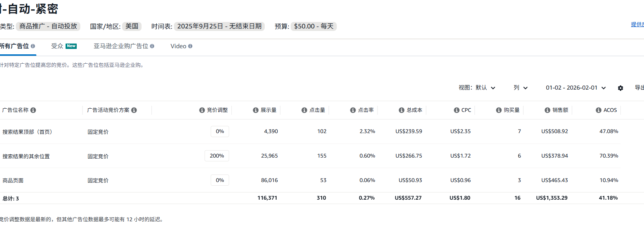Switch to the 受众 tab
Image resolution: width=644 pixels, height=245 pixels.
57,46
